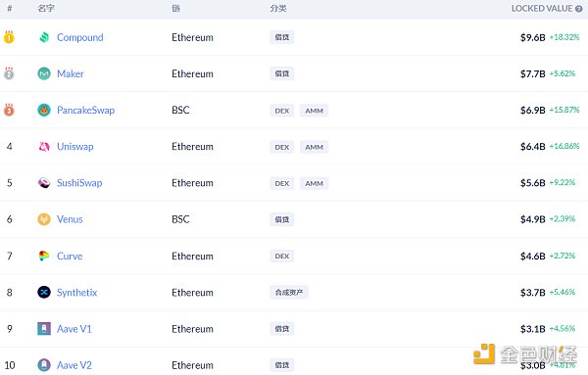Click the Compound logo icon
Viewport: 588px width, 375px height.
pos(44,37)
